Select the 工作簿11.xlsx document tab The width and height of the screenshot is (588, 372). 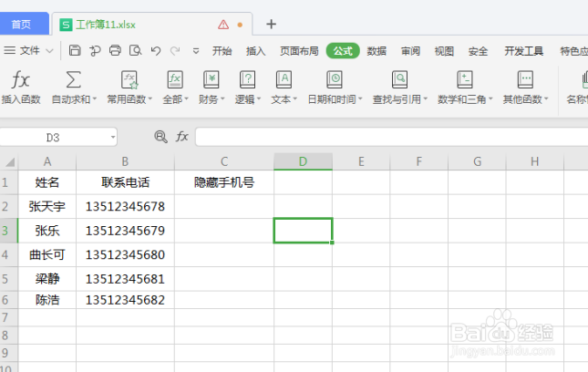point(152,25)
